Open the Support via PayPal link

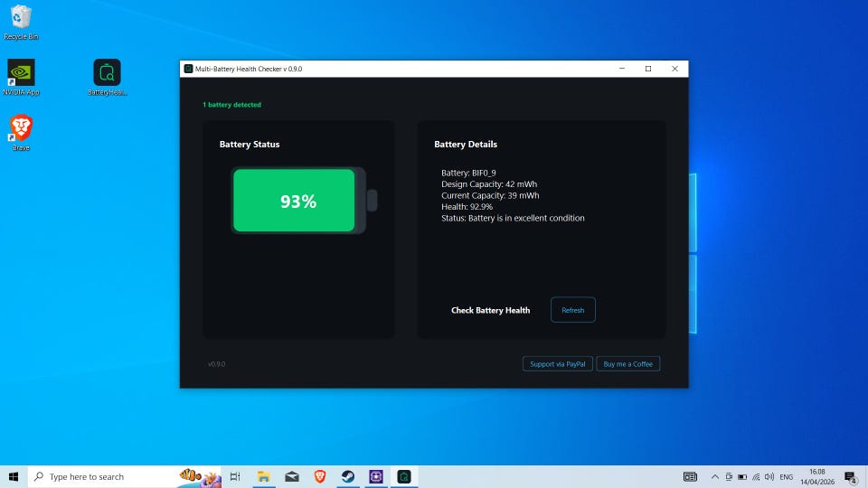(558, 364)
